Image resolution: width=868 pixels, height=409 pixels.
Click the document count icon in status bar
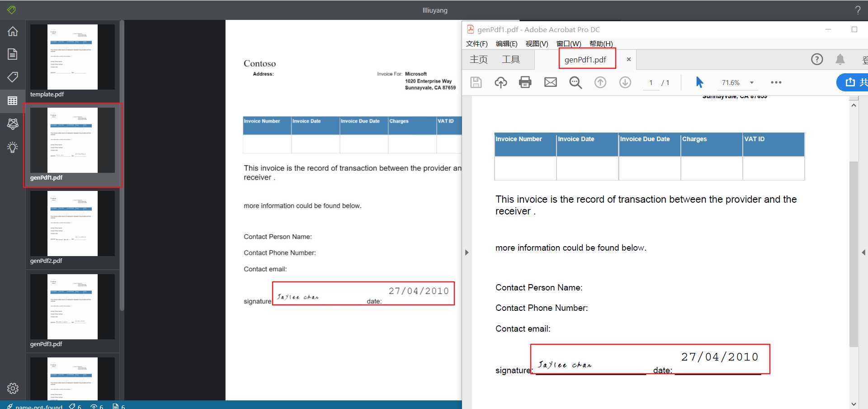pyautogui.click(x=115, y=406)
